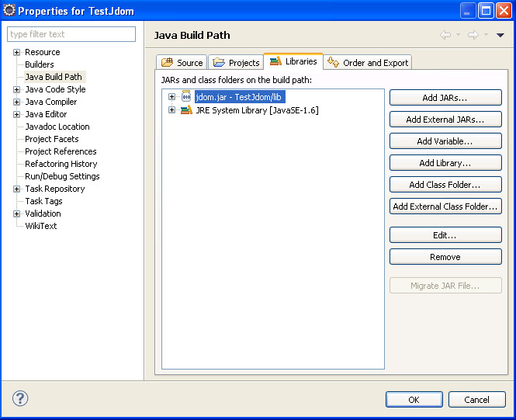The width and height of the screenshot is (516, 420).
Task: Switch to the Source tab
Action: coord(182,62)
